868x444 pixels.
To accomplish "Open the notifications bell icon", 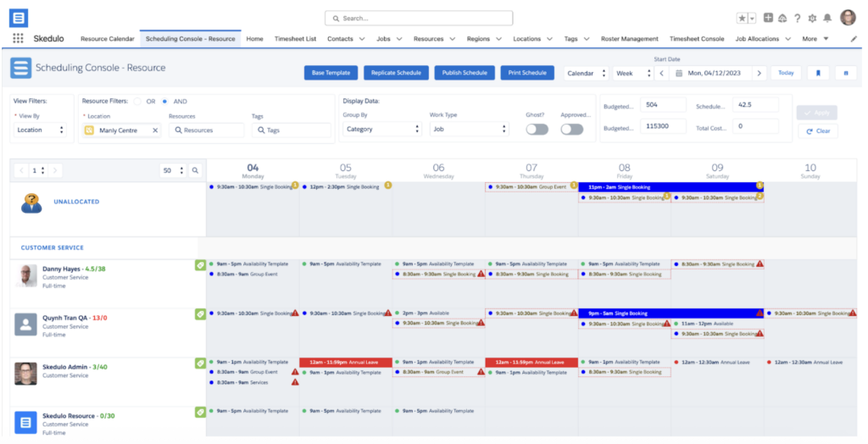I will point(827,19).
